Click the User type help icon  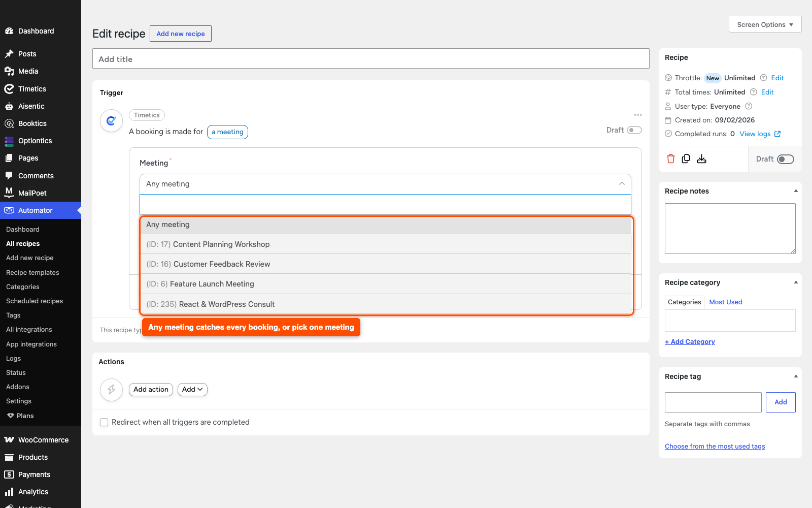749,106
